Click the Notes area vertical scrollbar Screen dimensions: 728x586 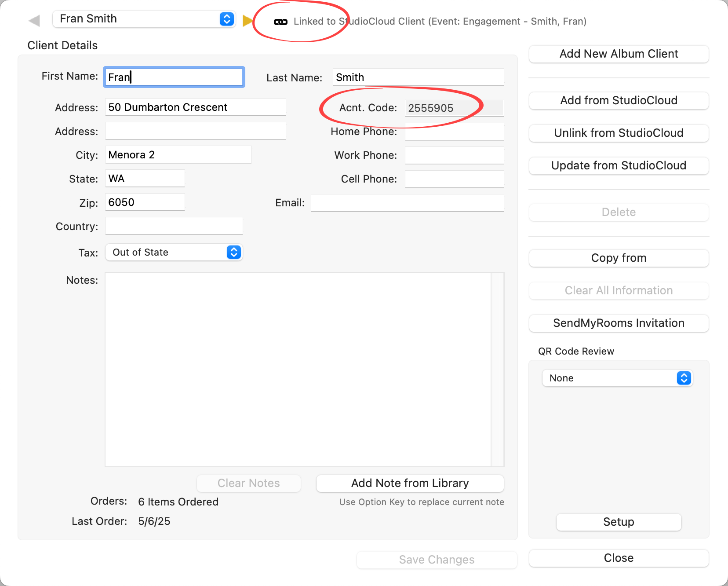[498, 369]
